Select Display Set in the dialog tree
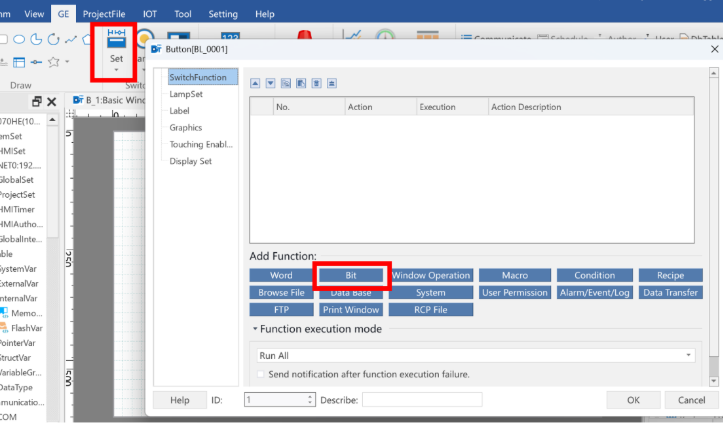Viewport: 723px width, 423px height. point(190,161)
